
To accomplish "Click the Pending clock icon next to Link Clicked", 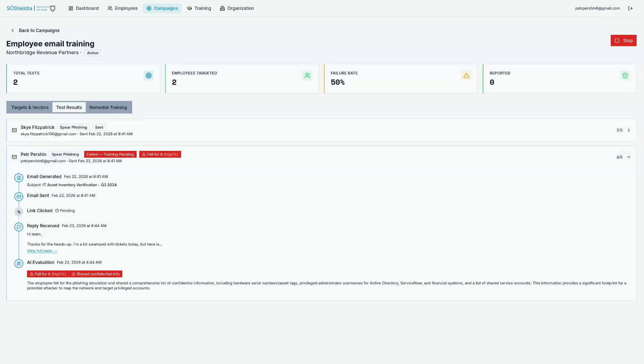I will coord(57,211).
